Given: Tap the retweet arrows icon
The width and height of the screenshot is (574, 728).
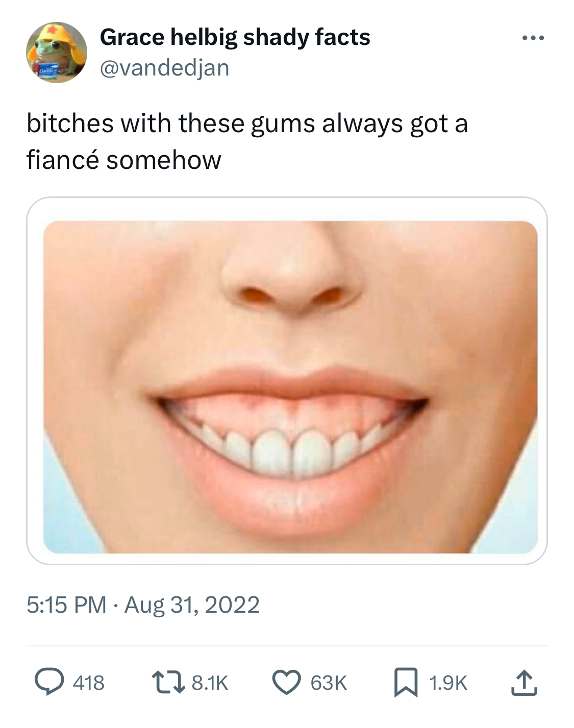Looking at the screenshot, I should (168, 683).
